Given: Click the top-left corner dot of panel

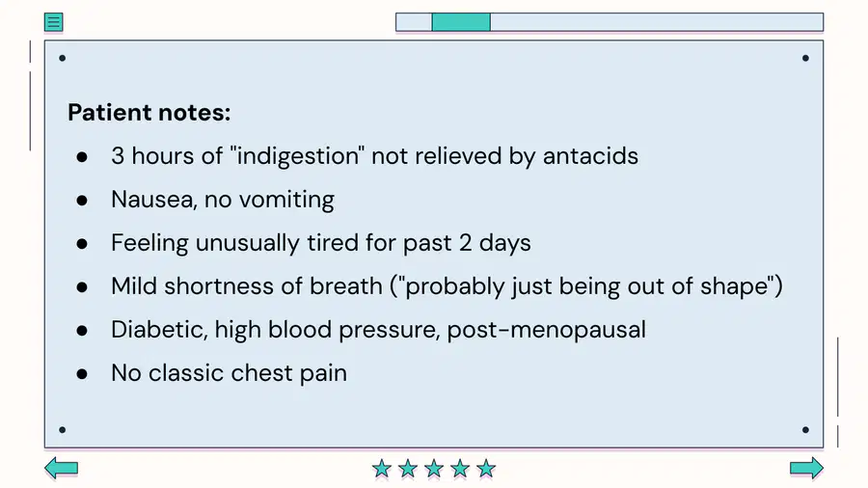Looking at the screenshot, I should (63, 58).
